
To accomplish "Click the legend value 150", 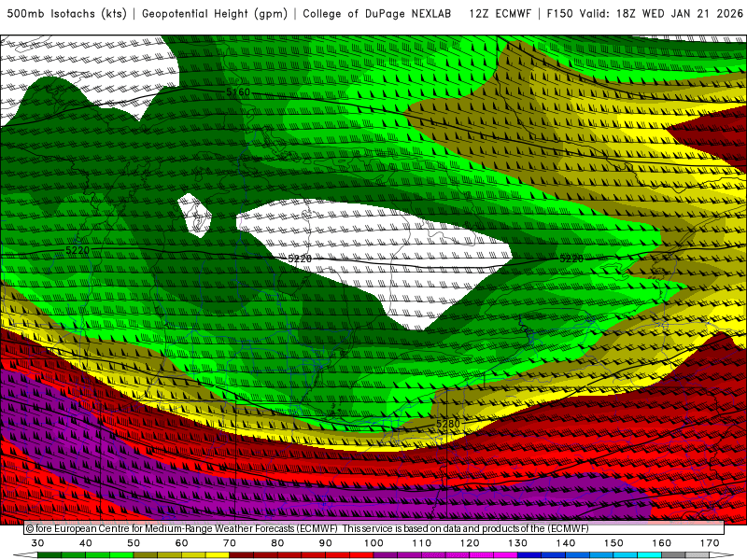I will coord(613,543).
